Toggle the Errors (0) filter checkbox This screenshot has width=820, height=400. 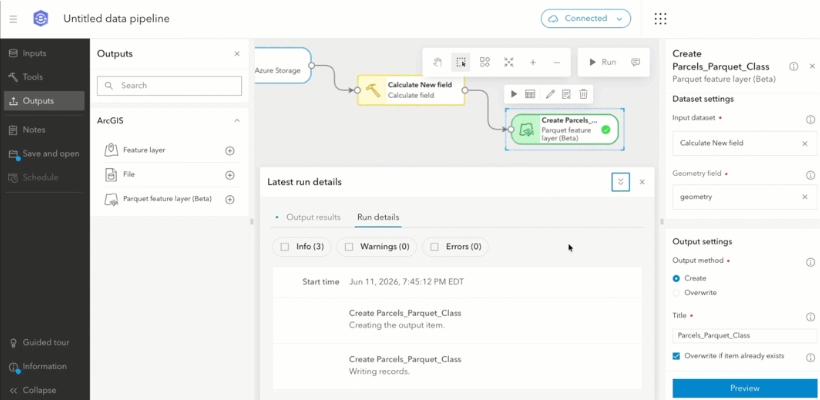(x=435, y=247)
